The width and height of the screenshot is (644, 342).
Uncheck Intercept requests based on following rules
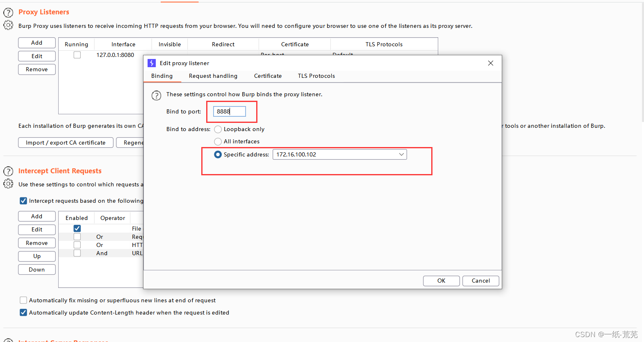pyautogui.click(x=23, y=201)
